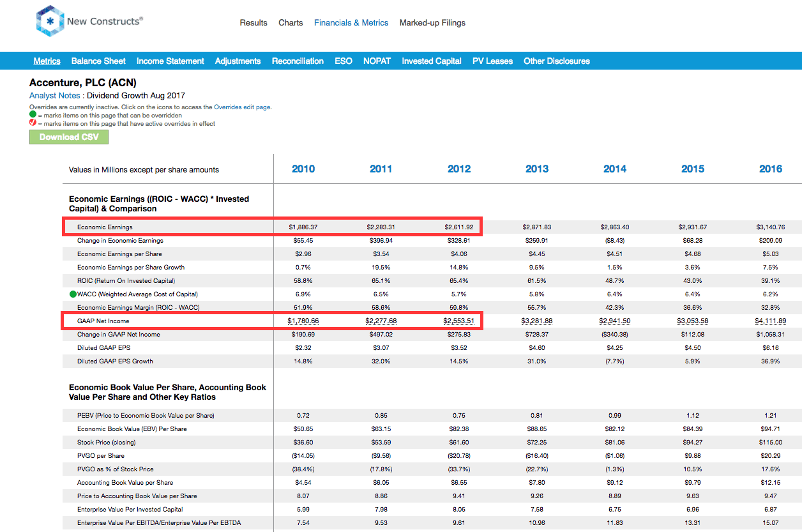Open the NOPAT tab
Viewport: 802px width, 532px height.
click(x=377, y=61)
